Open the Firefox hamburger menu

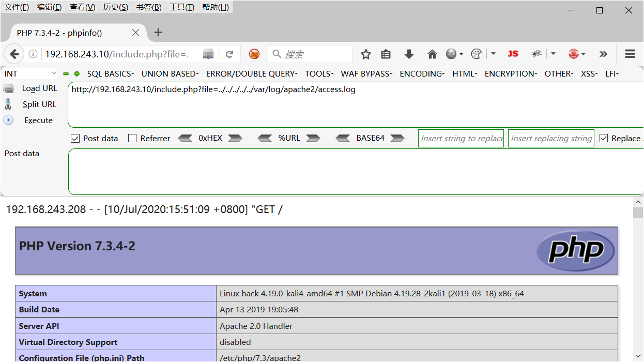click(x=630, y=54)
